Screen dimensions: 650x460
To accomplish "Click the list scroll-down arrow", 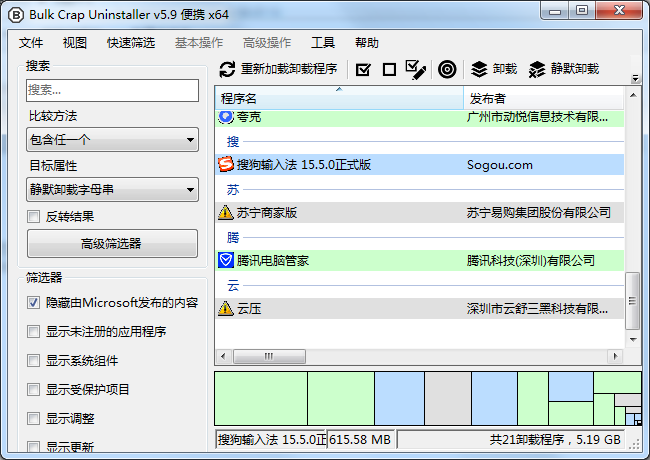I will (633, 339).
